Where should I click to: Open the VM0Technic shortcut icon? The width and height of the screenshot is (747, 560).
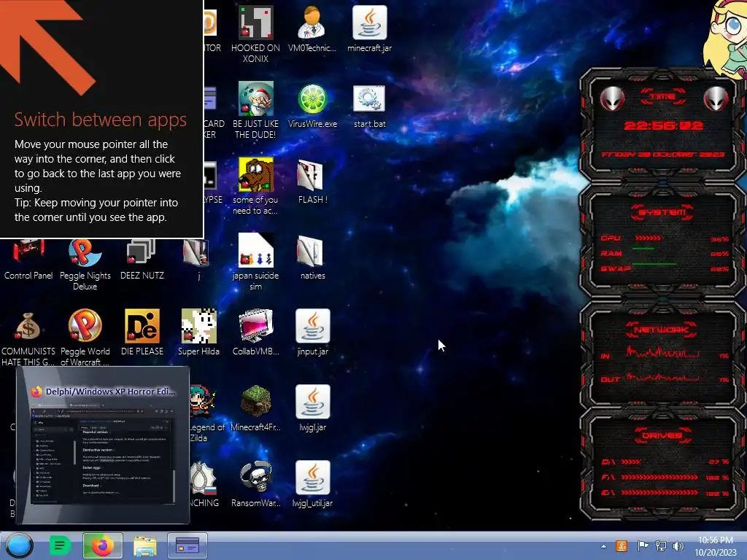tap(312, 23)
